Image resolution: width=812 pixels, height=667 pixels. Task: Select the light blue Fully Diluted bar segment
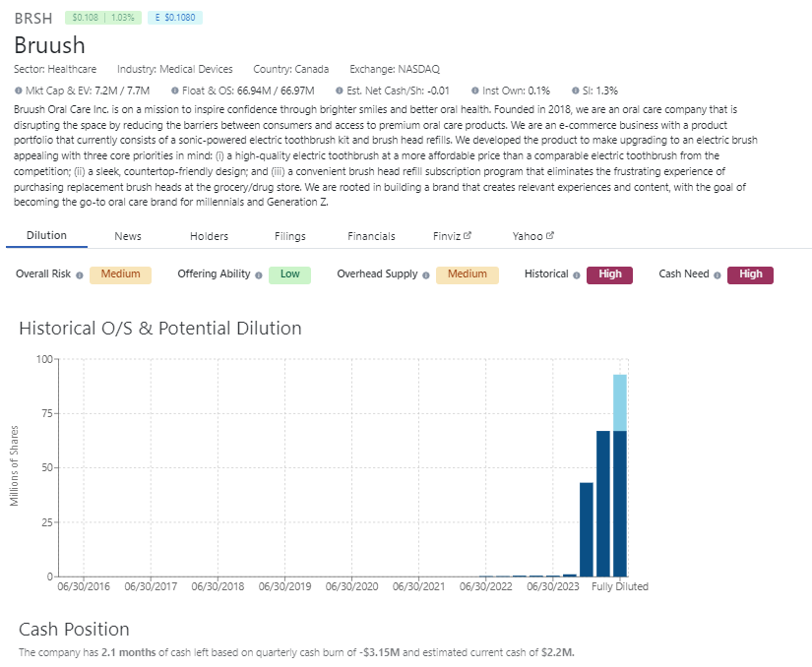click(620, 402)
